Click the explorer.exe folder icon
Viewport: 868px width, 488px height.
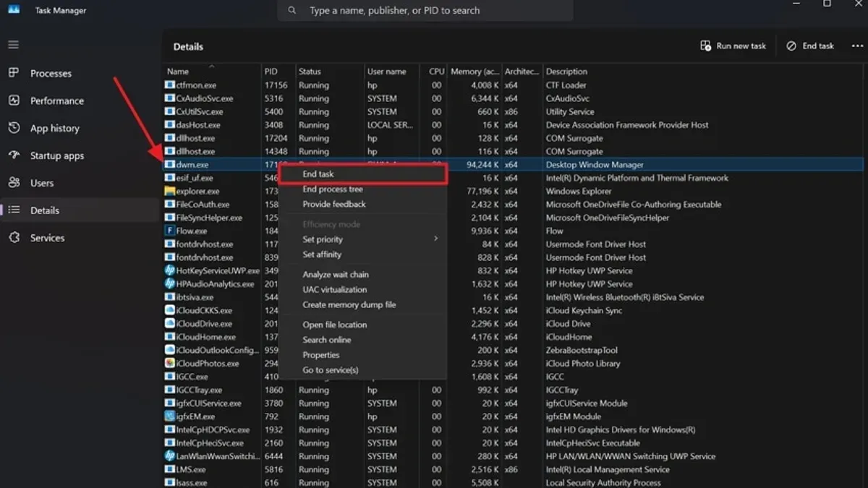pos(170,192)
